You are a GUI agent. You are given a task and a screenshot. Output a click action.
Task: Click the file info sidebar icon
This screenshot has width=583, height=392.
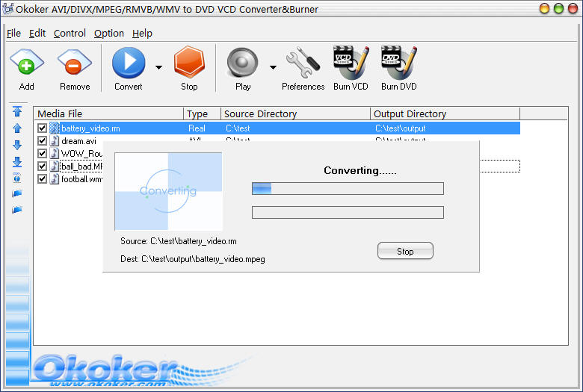point(17,178)
